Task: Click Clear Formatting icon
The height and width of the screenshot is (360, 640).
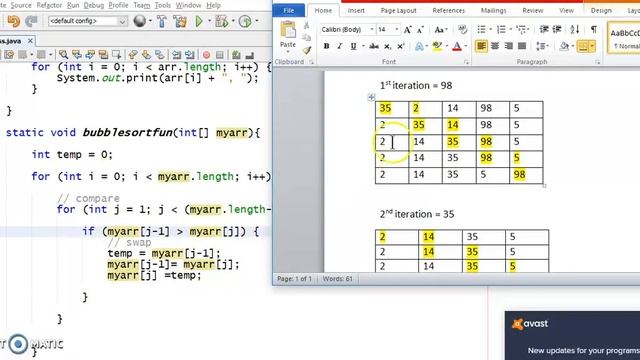Action: [462, 29]
